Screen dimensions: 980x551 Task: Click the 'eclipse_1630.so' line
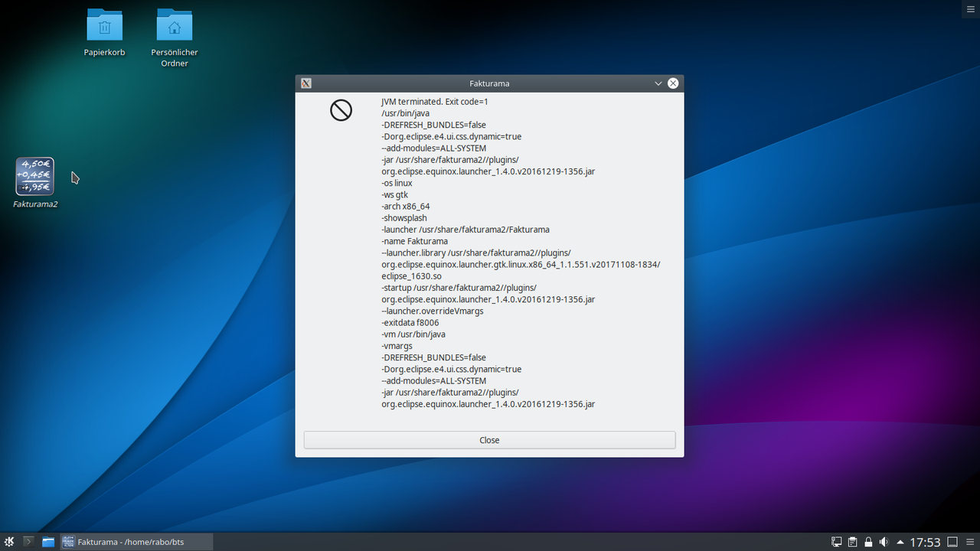(x=411, y=276)
